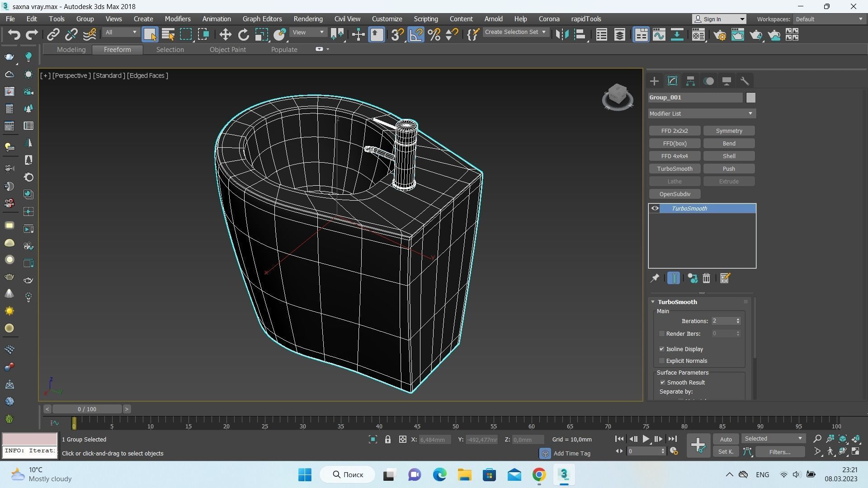The height and width of the screenshot is (488, 868).
Task: Switch to the Object Paint ribbon tab
Action: [x=227, y=50]
